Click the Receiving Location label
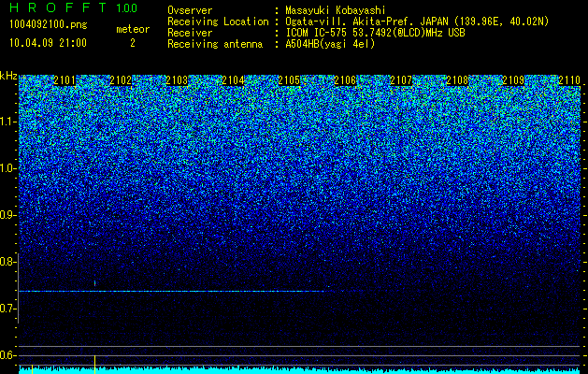 click(x=218, y=22)
